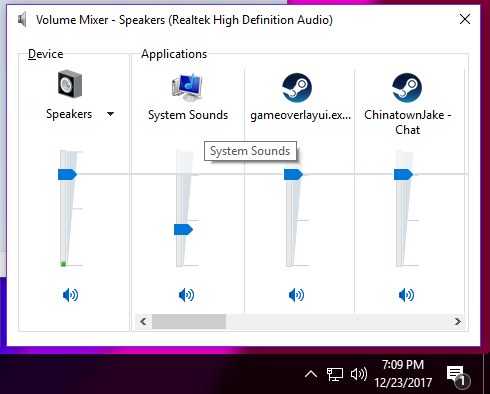Click the System Sounds label under its icon
Image resolution: width=490 pixels, height=394 pixels.
click(188, 115)
